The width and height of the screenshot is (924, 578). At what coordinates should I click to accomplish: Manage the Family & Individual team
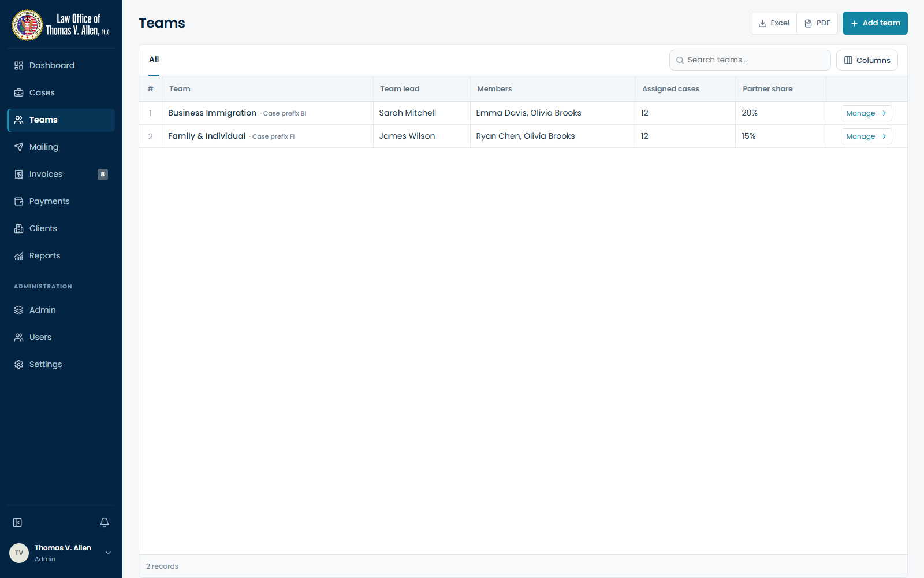click(866, 136)
